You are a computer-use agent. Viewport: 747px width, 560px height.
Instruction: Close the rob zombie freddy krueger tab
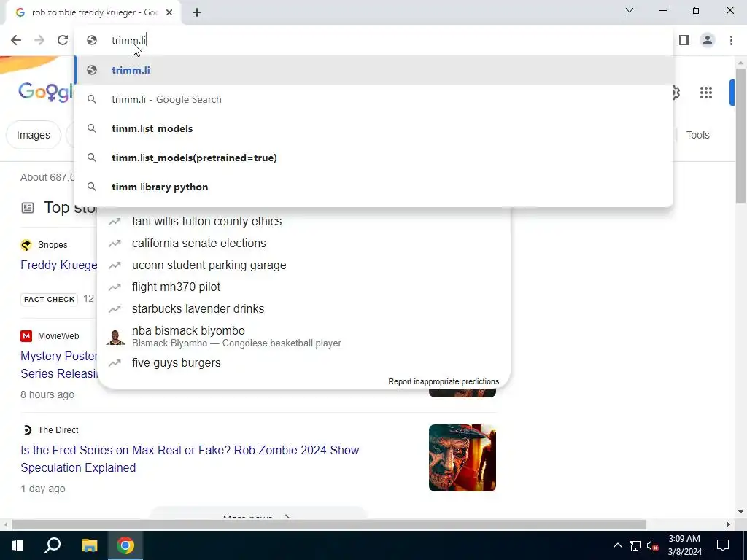(x=169, y=12)
